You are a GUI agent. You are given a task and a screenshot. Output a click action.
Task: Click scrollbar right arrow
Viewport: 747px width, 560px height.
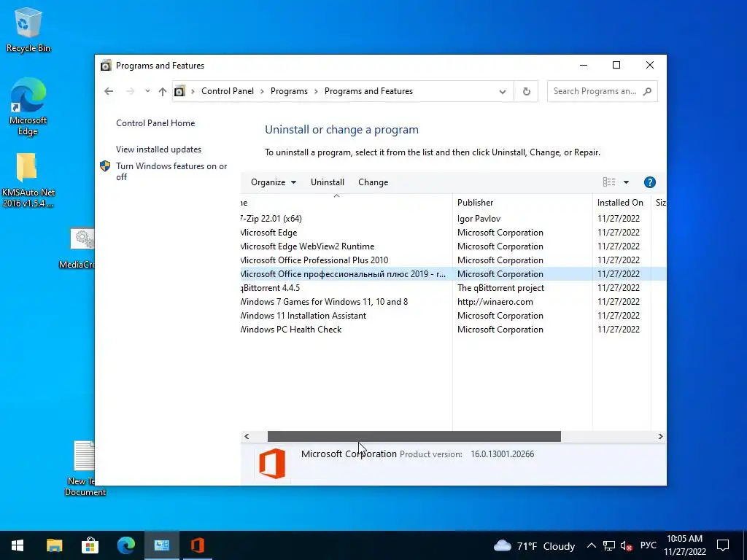click(660, 436)
